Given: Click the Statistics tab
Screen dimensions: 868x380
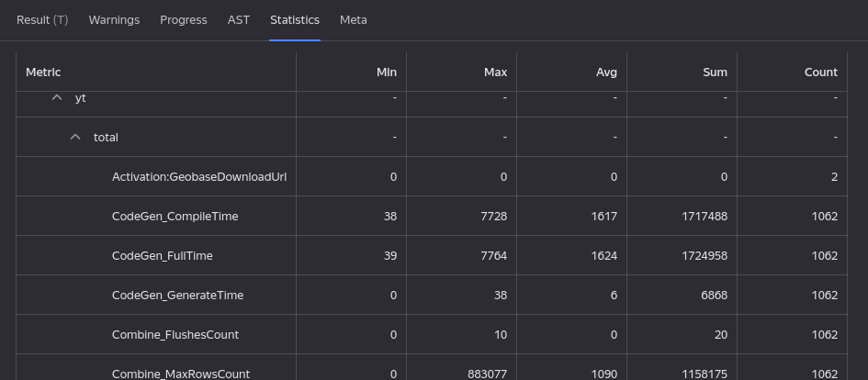Looking at the screenshot, I should point(294,20).
